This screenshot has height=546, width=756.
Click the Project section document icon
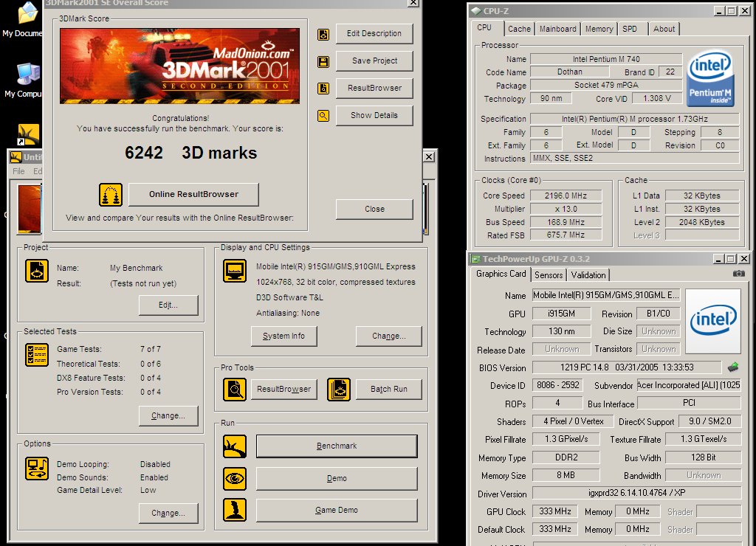37,271
